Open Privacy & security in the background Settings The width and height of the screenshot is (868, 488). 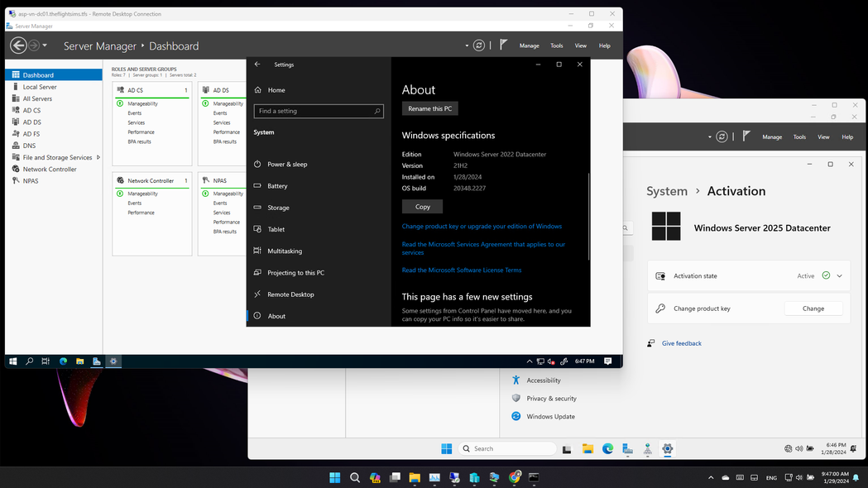click(551, 399)
